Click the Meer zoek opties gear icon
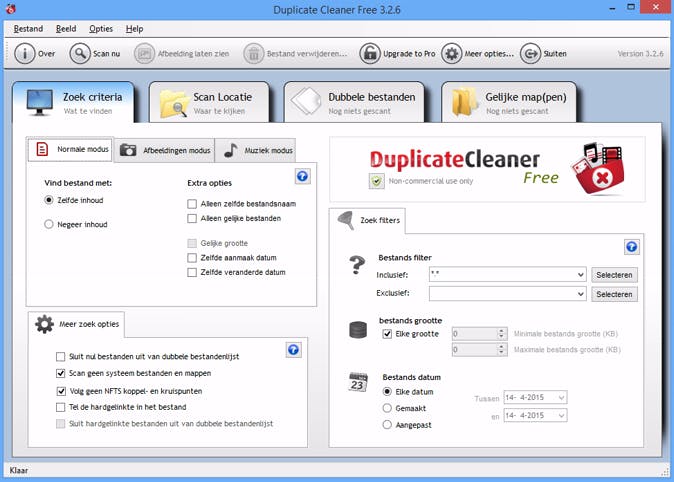The height and width of the screenshot is (482, 674). point(44,324)
